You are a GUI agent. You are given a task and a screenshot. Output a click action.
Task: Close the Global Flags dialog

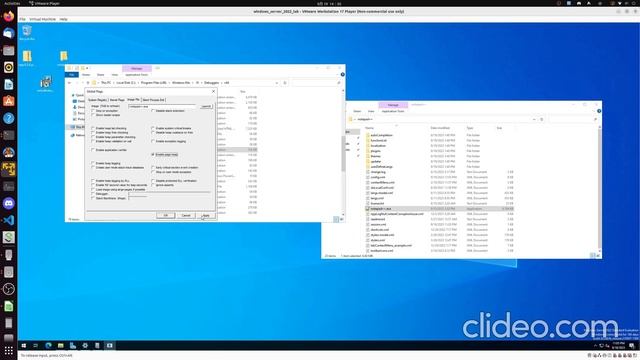click(x=213, y=91)
